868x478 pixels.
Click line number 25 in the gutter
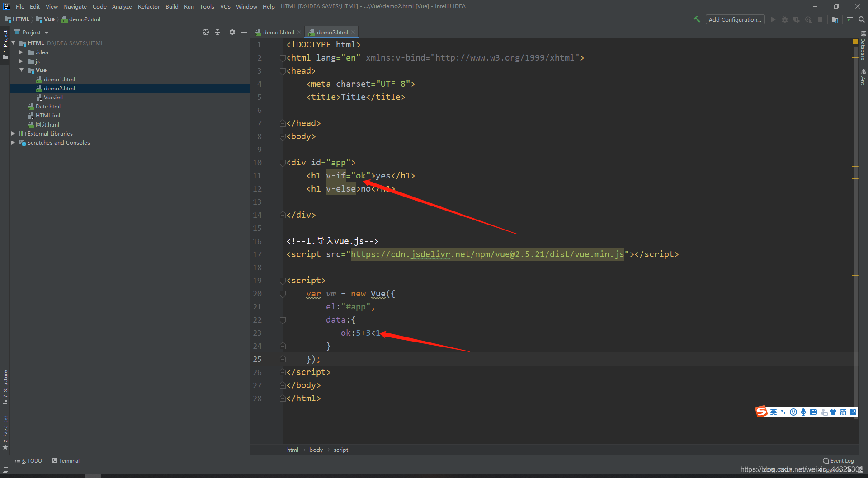tap(257, 359)
